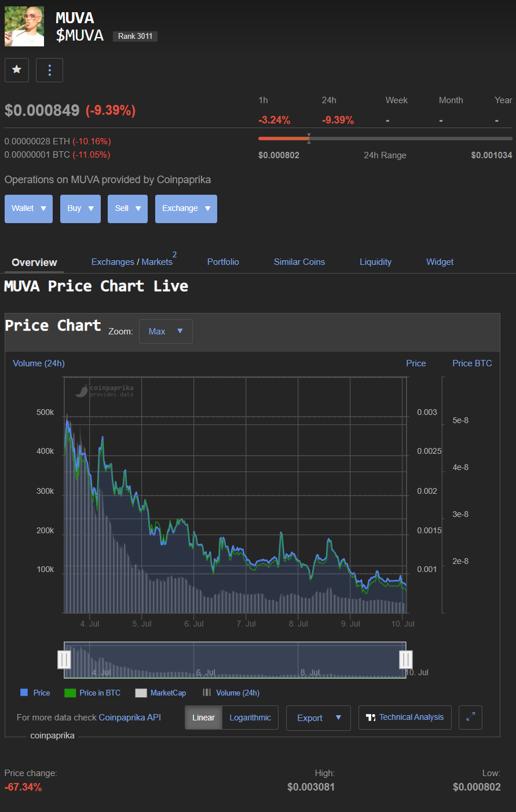Click the Volume (24h) axis label
This screenshot has height=812, width=516.
coord(39,363)
